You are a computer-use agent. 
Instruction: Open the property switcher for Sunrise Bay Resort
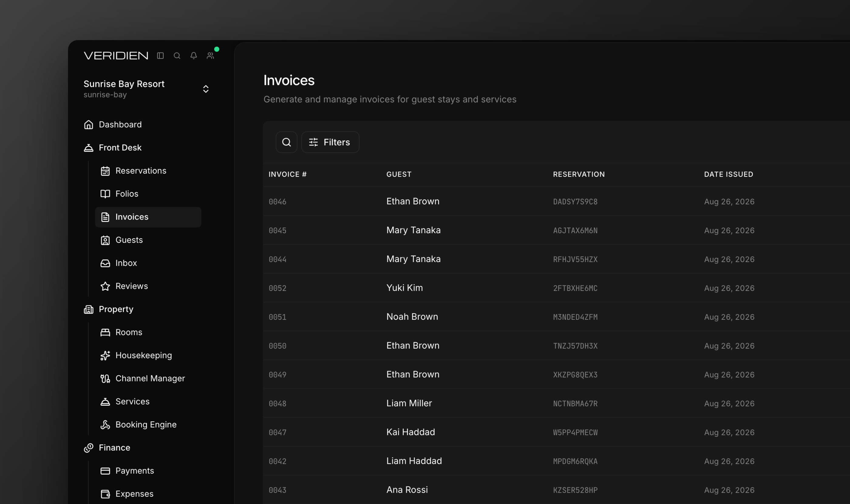[x=147, y=89]
